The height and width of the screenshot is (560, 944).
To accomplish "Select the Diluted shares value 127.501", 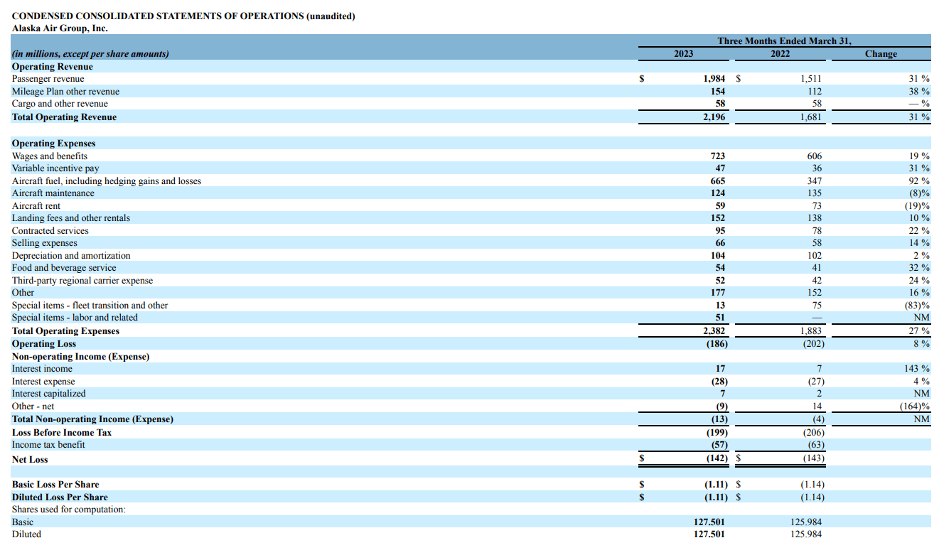I will (711, 534).
